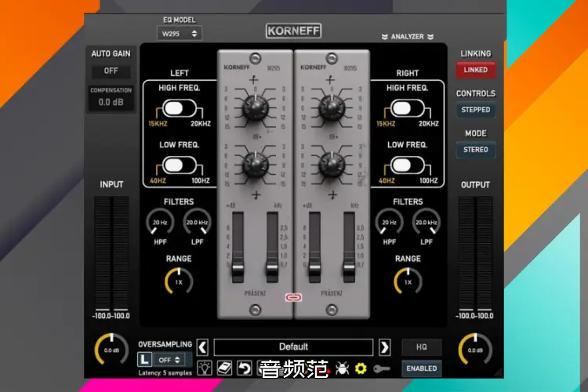
Task: Click the left LPF 20.0 kHz knob
Action: coord(198,222)
